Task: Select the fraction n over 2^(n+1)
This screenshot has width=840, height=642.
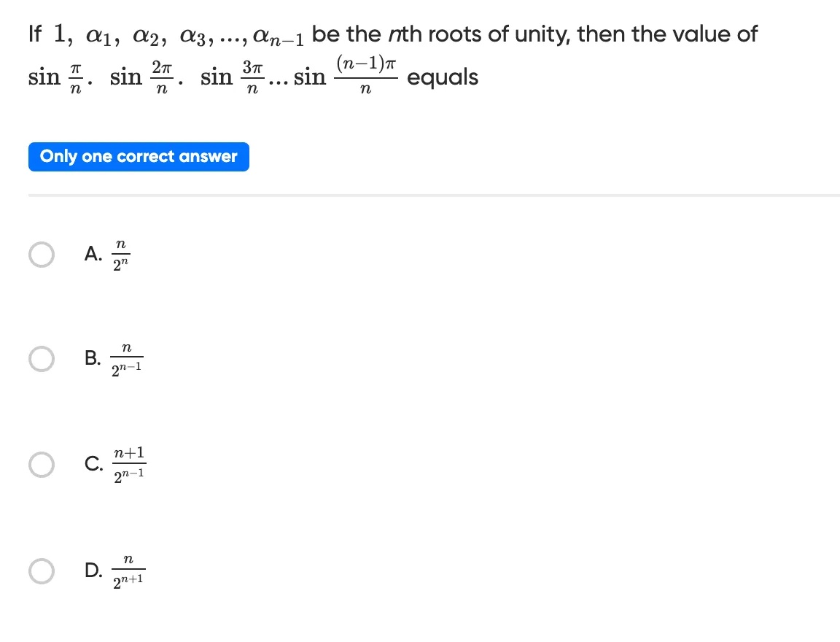Action: [x=128, y=571]
